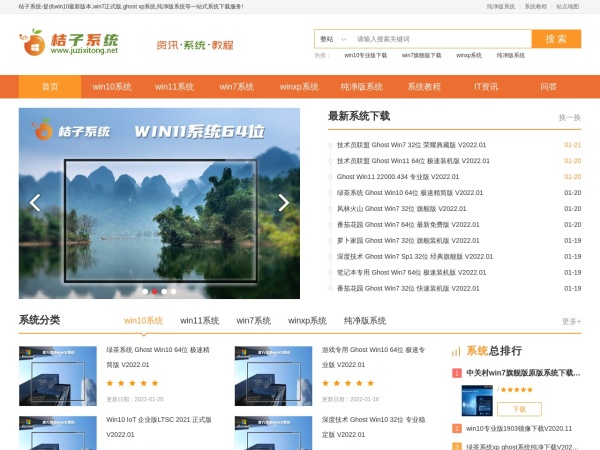Viewport: 600px width, 450px height.
Task: Open ranked #2 win10专业版1903镜像下载
Action: [519, 429]
